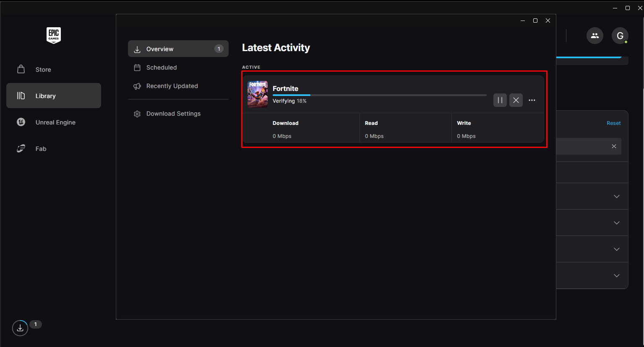Open the Scheduled downloads tab

tap(178, 67)
